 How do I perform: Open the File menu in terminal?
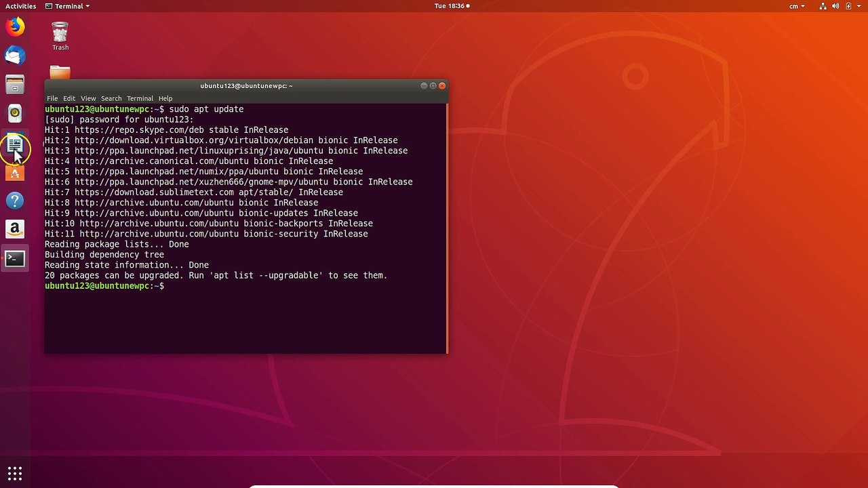[52, 98]
